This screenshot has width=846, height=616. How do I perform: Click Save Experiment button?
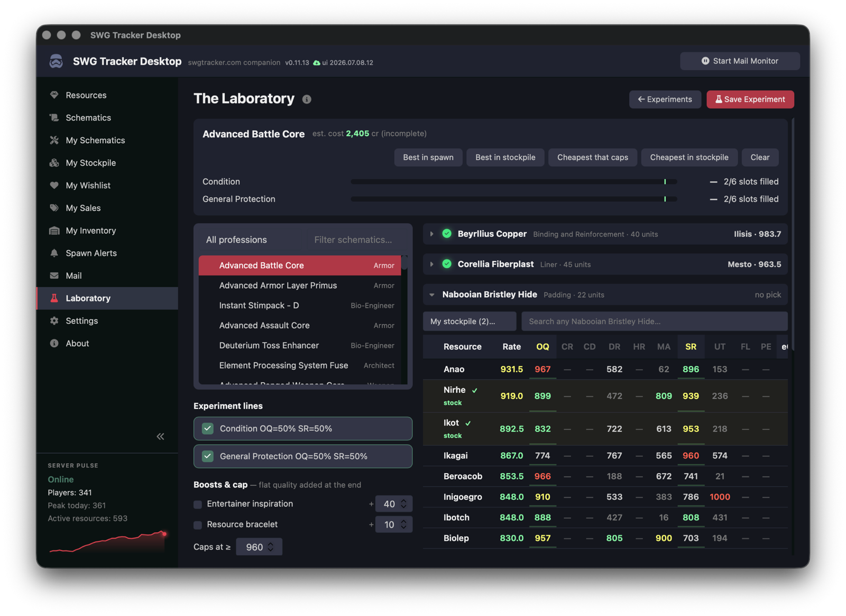pyautogui.click(x=750, y=99)
